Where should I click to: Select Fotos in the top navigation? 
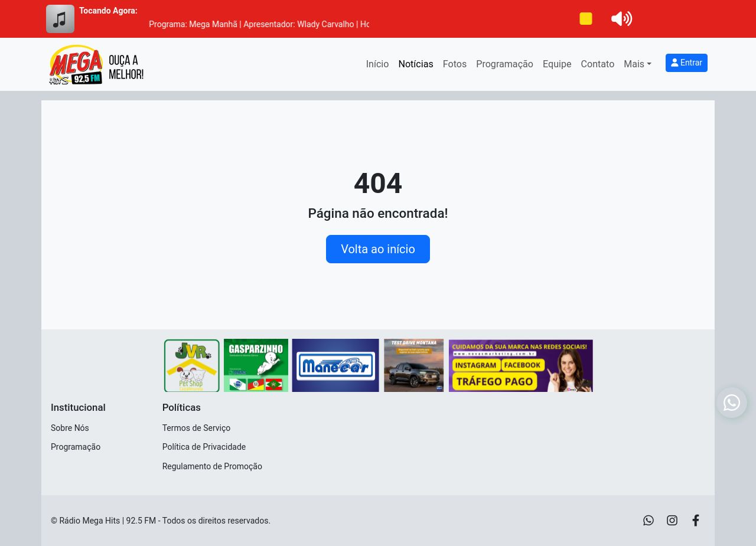[x=454, y=64]
